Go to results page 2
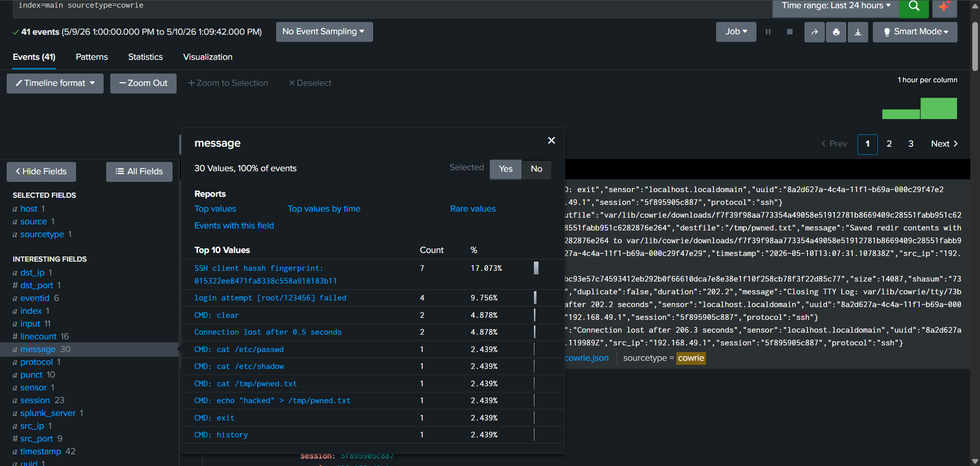The height and width of the screenshot is (466, 980). (x=889, y=144)
